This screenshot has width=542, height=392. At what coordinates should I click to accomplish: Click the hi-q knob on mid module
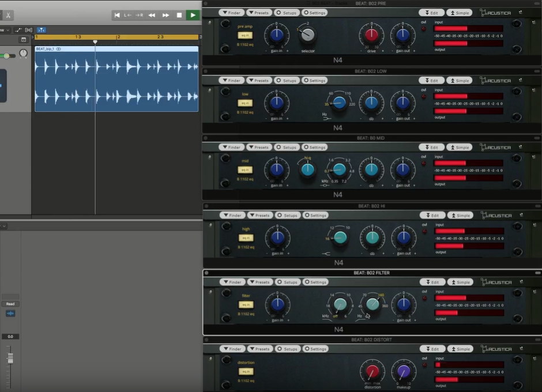308,169
